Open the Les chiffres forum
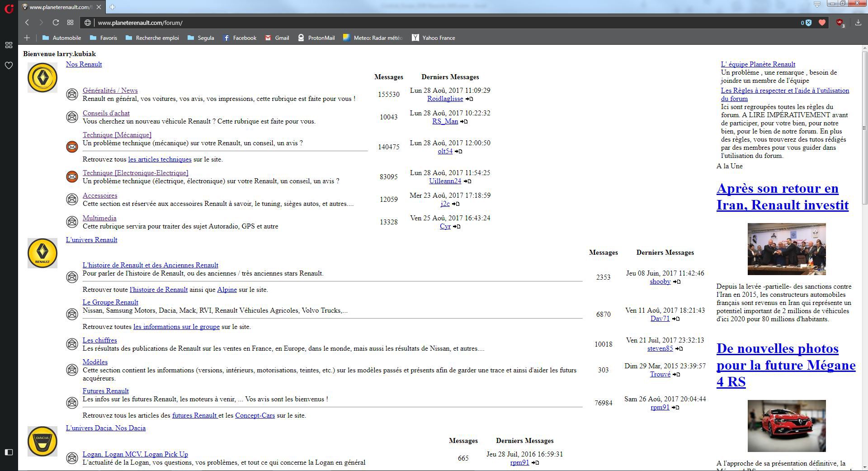 [99, 340]
